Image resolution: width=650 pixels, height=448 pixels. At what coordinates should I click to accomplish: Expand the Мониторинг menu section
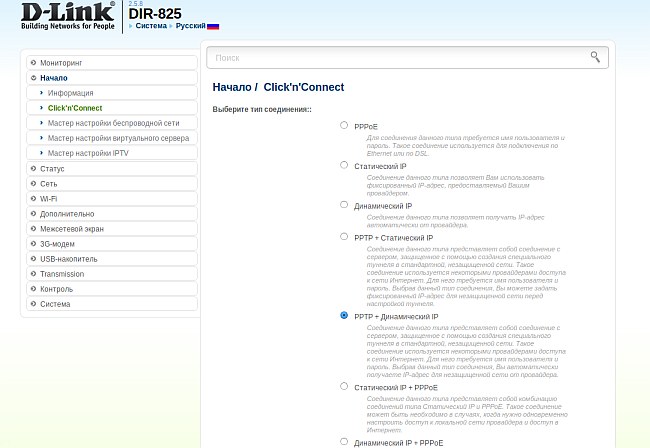pos(112,63)
